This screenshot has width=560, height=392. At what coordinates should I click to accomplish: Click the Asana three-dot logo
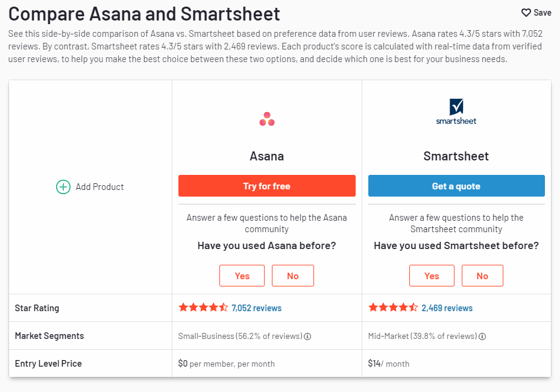click(267, 119)
